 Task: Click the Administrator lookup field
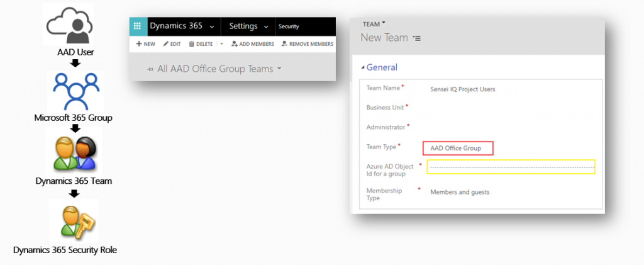pyautogui.click(x=511, y=127)
